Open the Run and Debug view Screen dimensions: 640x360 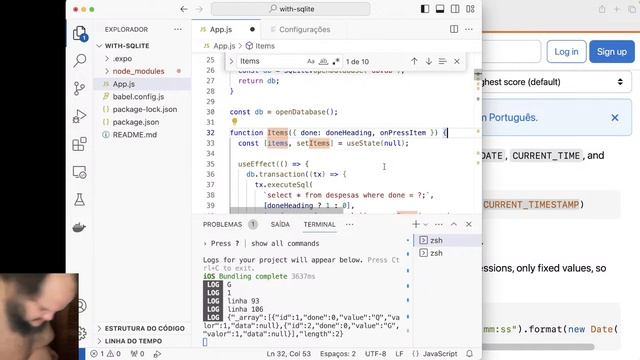tap(80, 116)
